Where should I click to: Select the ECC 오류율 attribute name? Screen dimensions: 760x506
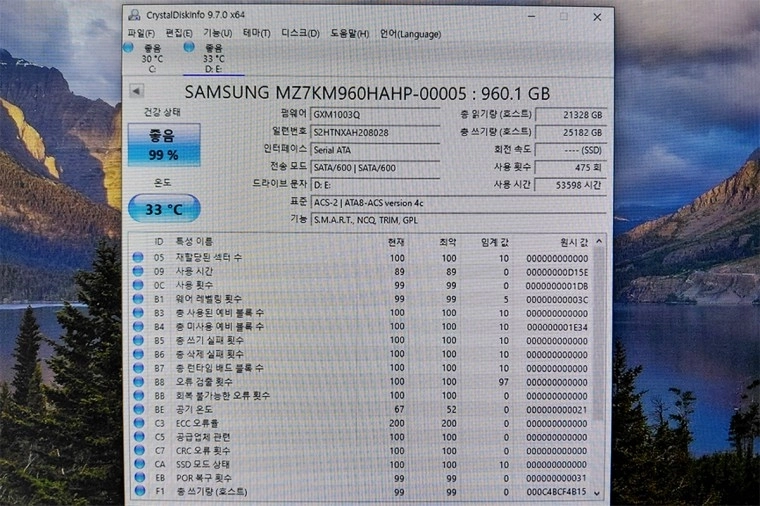point(197,423)
